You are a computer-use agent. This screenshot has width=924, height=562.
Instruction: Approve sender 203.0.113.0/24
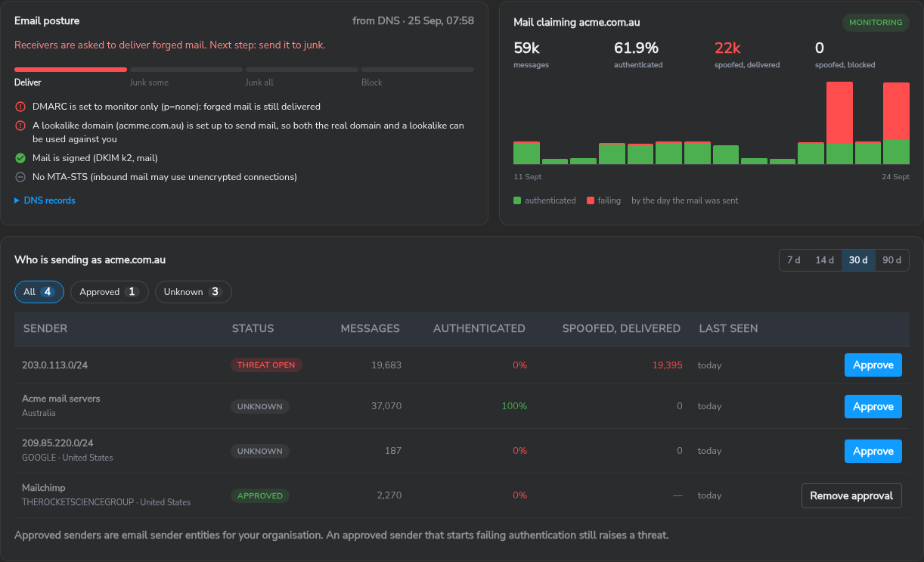click(x=873, y=365)
